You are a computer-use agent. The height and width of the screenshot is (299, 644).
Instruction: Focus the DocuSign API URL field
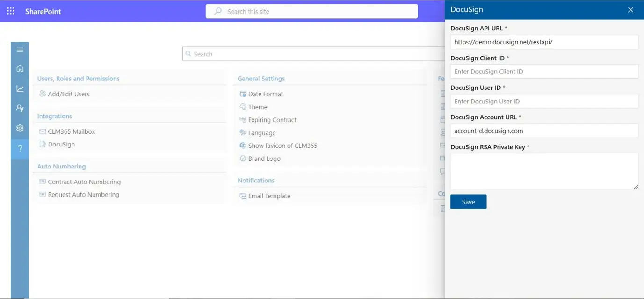pos(544,42)
